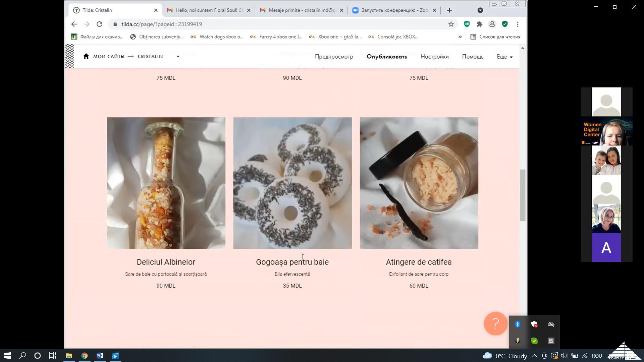Bookmark page with the star icon
Screen dimensions: 644x362
click(451, 24)
